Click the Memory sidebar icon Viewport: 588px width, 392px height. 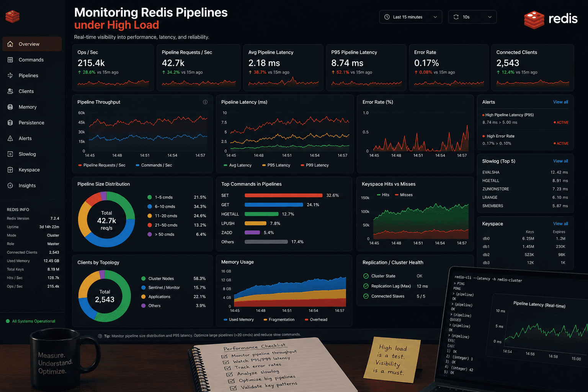[x=10, y=107]
